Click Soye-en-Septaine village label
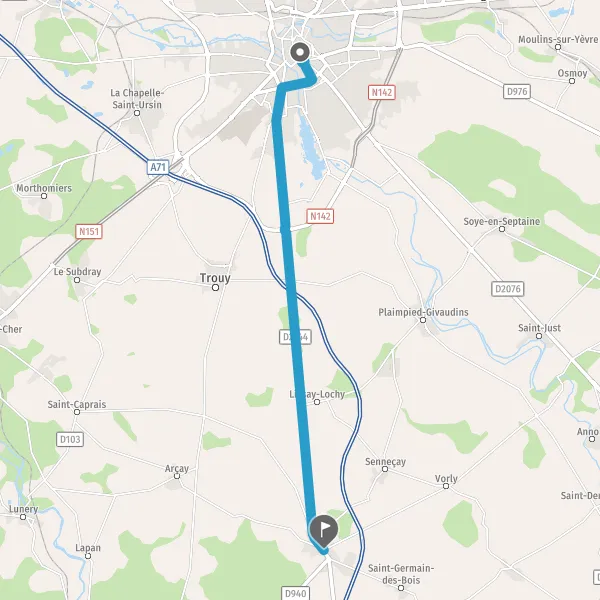Image resolution: width=600 pixels, height=600 pixels. click(502, 222)
